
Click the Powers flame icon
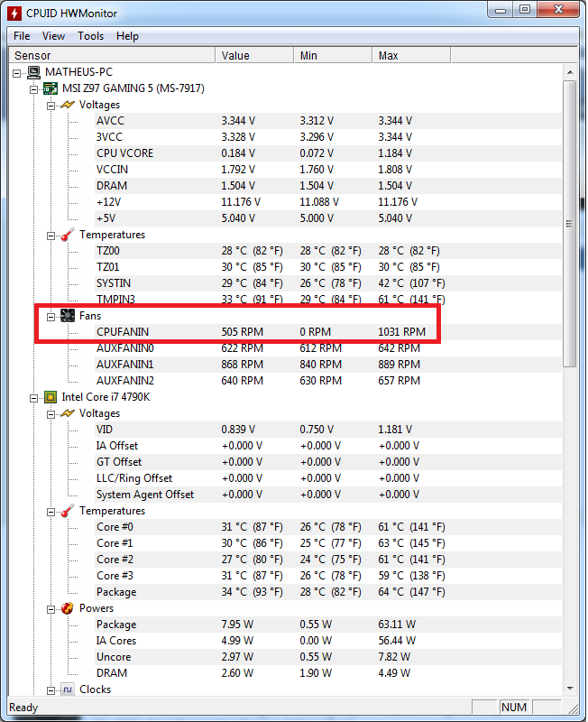(x=68, y=608)
